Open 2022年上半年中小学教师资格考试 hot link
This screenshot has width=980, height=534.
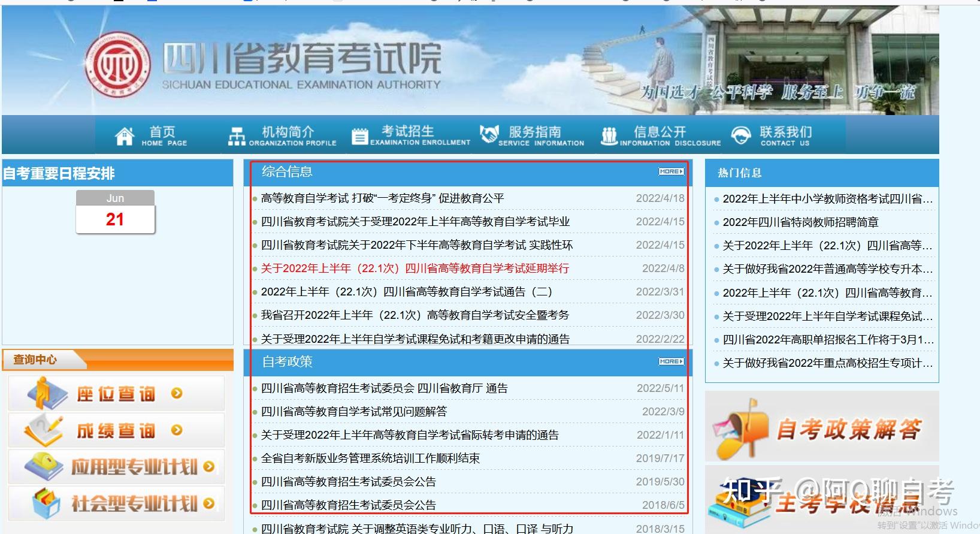pos(828,199)
